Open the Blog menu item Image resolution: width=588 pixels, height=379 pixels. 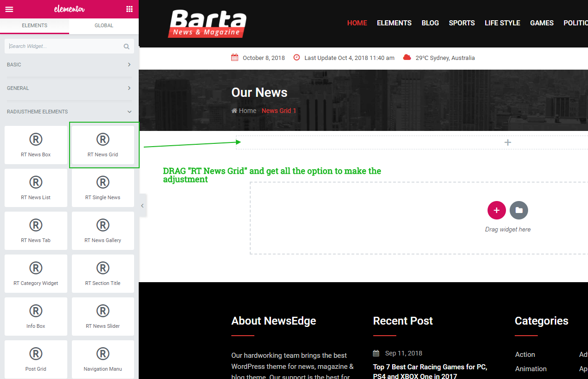pos(430,23)
